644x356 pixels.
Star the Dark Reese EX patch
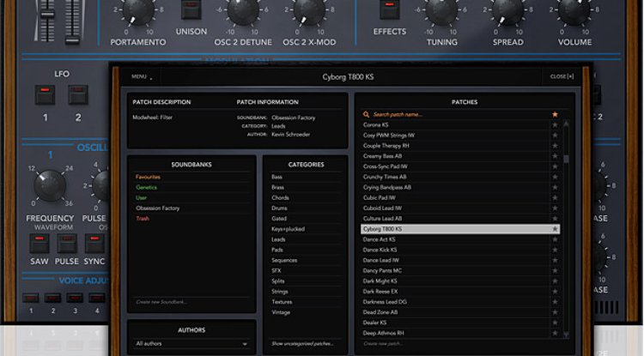[x=555, y=292]
